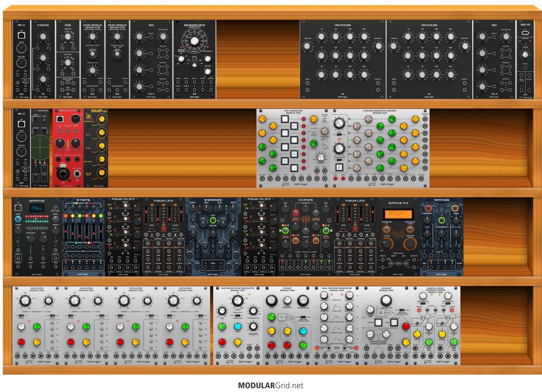Screen dimensions: 542x392
Task: Flip the INT/EXT switch under Pulse Width
Action: point(339,160)
